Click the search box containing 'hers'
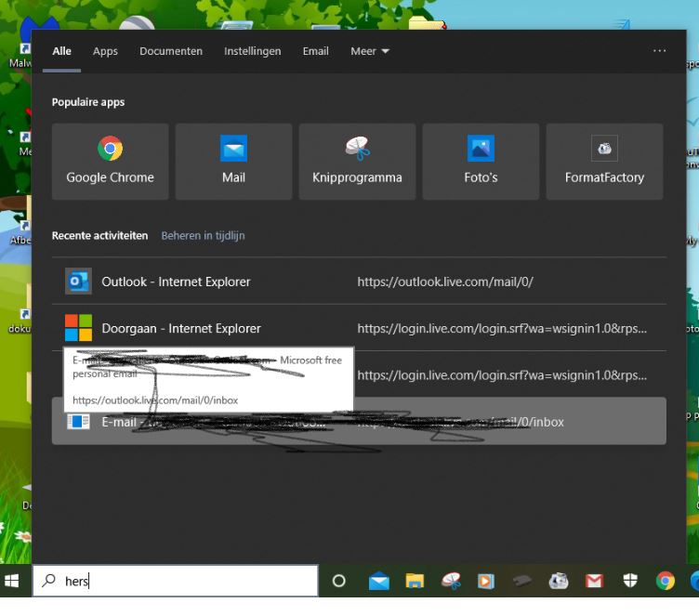The height and width of the screenshot is (616, 699). [x=177, y=582]
